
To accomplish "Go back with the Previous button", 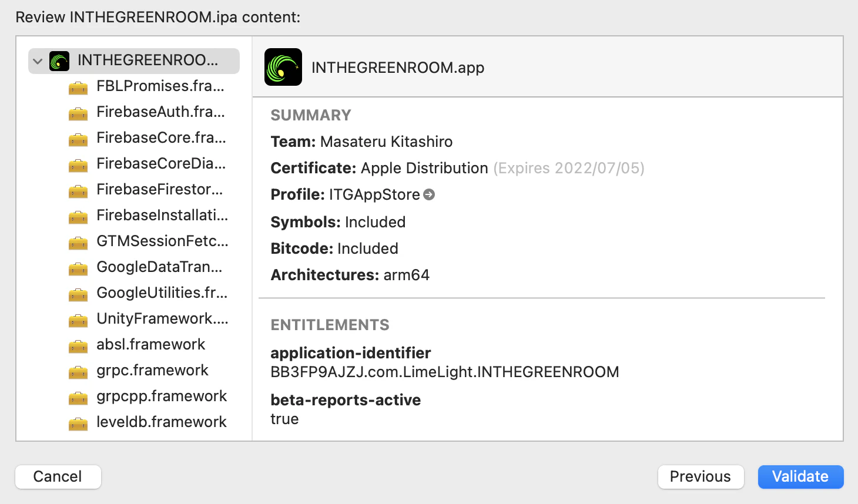I will (x=701, y=476).
